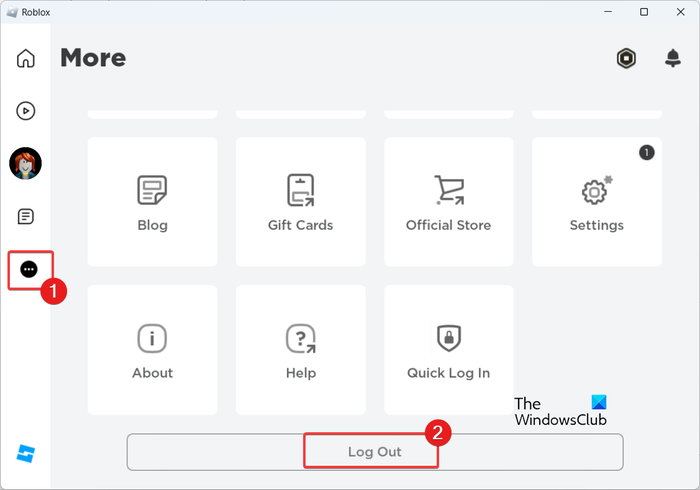
Task: Open the Discover play icon in sidebar
Action: pos(25,111)
